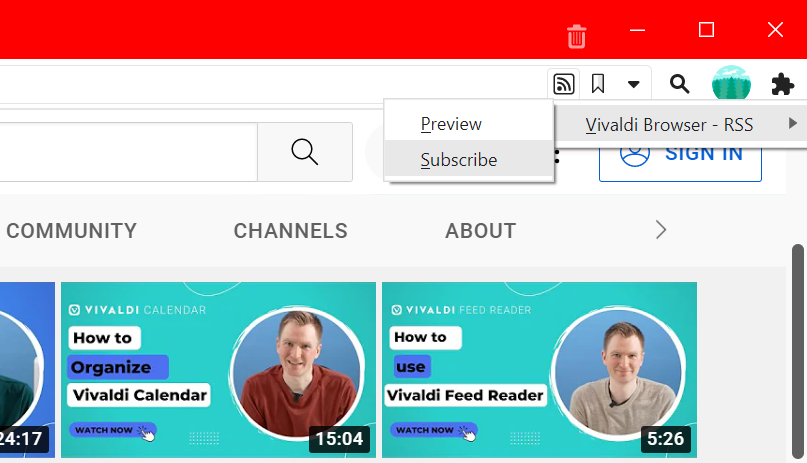
Task: Open the closed tabs trash can
Action: click(576, 37)
